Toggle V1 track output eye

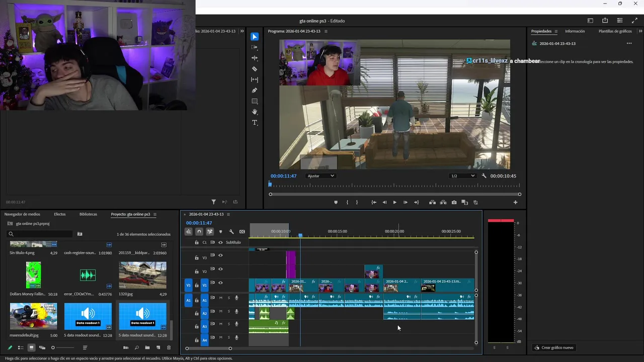pos(220,283)
